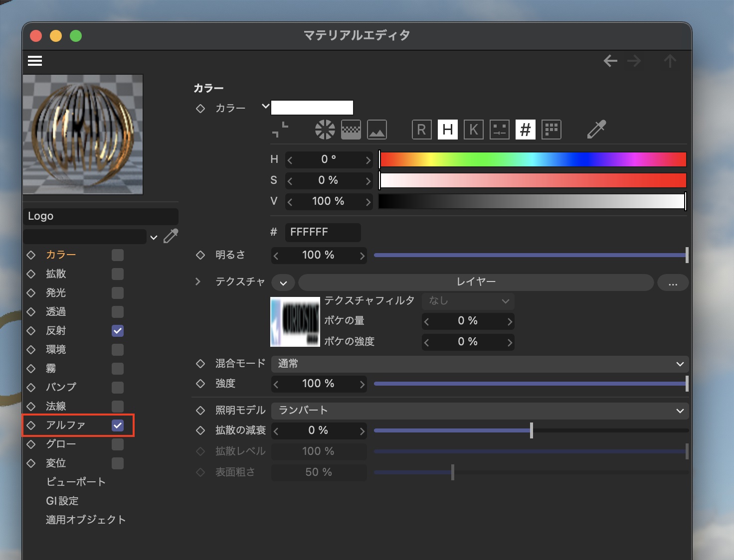Open the hamburger menu icon
The image size is (734, 560).
click(x=35, y=61)
